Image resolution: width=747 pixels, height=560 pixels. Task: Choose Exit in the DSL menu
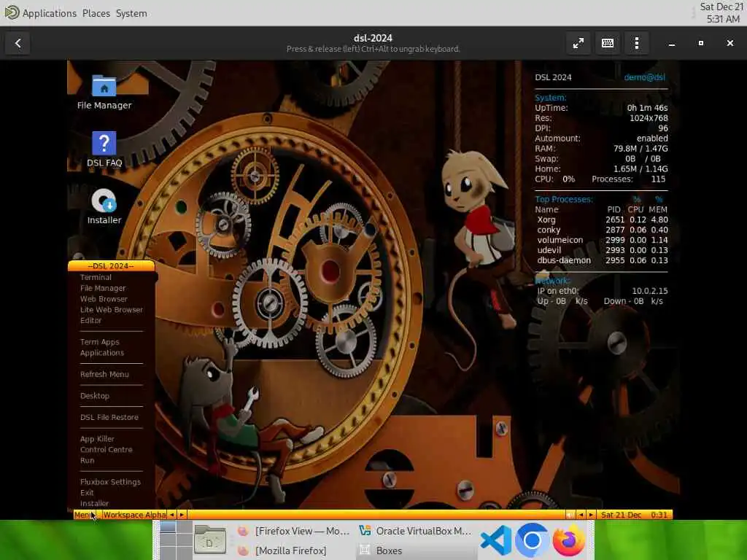[x=87, y=493]
